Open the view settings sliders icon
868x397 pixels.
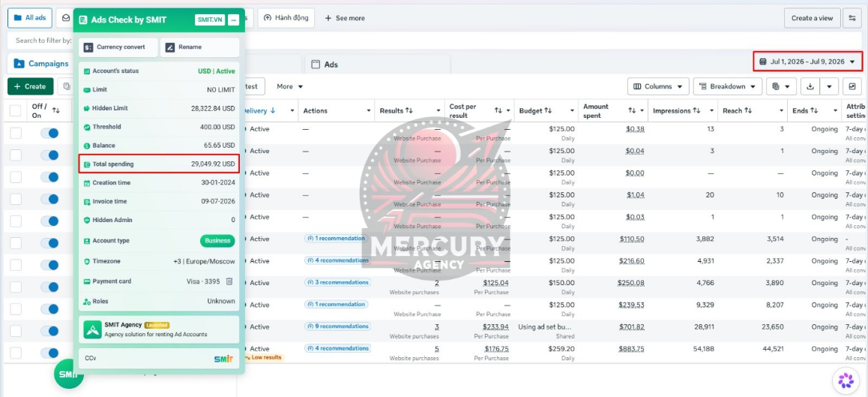point(852,18)
